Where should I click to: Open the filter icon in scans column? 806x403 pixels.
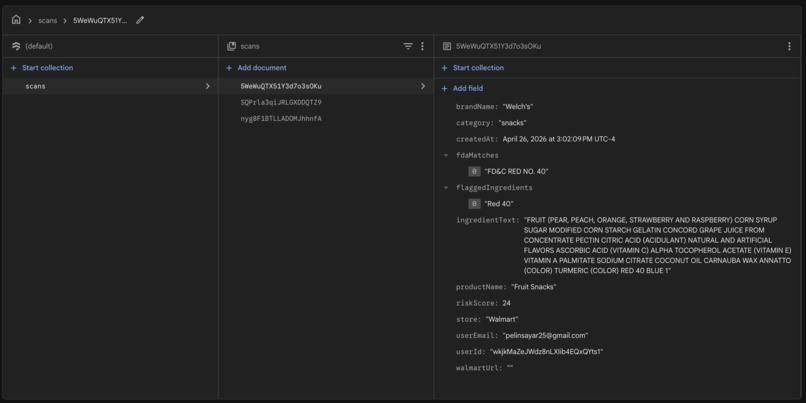click(408, 46)
